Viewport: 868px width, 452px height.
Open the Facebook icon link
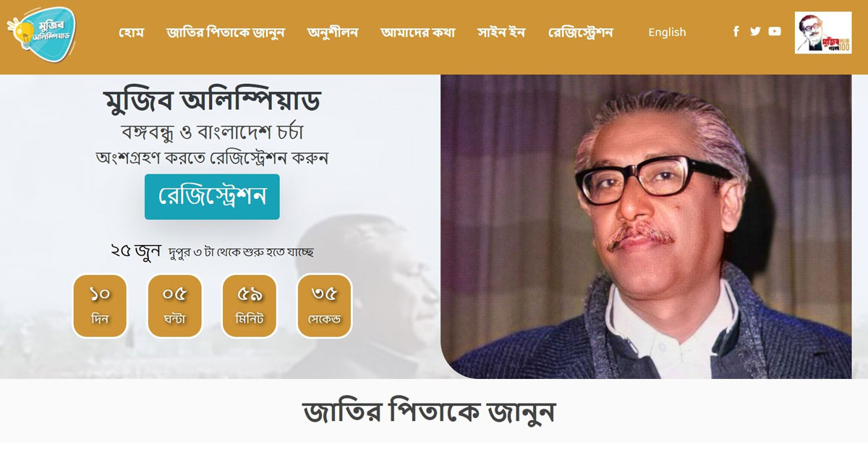pos(736,32)
